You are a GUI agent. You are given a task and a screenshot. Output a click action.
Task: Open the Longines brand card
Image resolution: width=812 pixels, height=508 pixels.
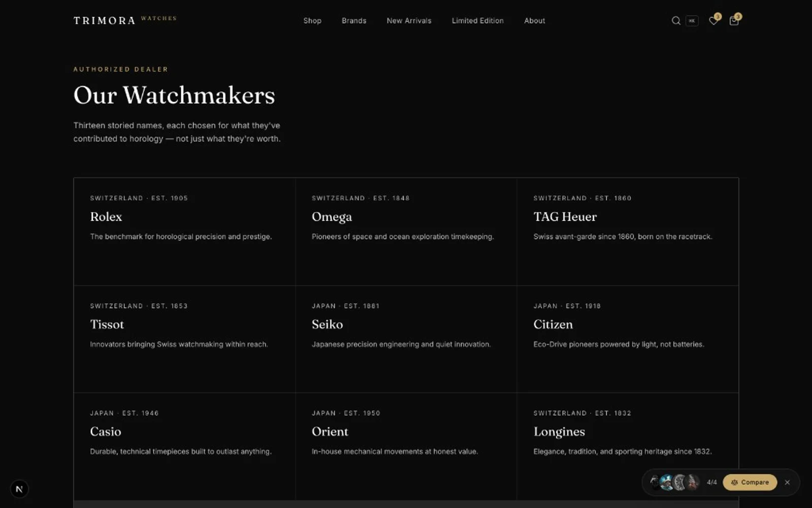(628, 447)
